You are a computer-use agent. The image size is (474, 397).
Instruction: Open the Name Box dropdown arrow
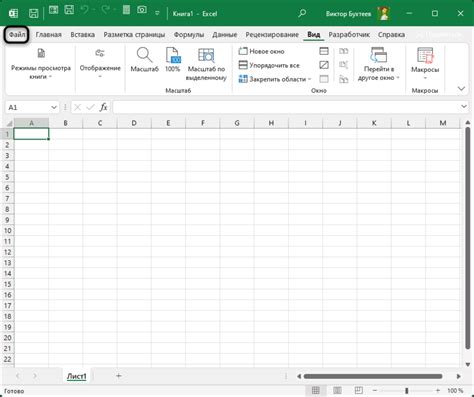pos(54,107)
